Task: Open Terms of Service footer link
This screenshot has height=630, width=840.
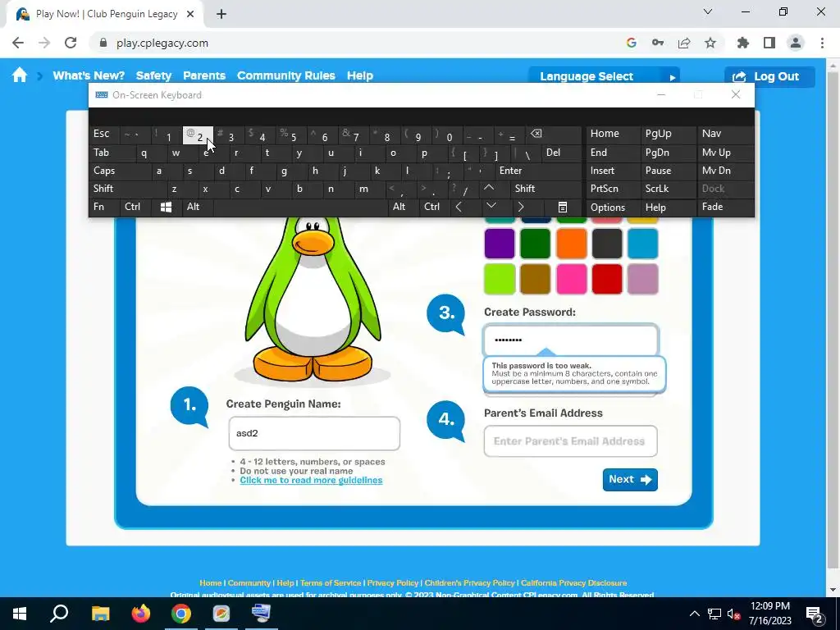Action: pos(331,583)
